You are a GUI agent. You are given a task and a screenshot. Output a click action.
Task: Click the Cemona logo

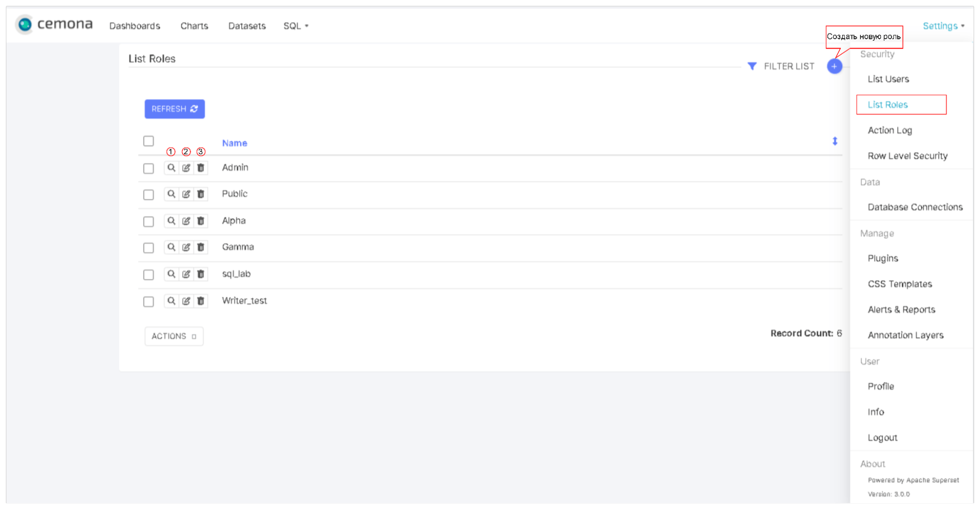(54, 25)
